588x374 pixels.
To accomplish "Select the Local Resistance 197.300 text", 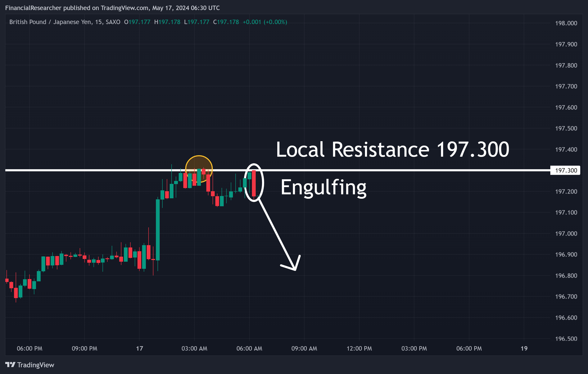I will tap(392, 149).
